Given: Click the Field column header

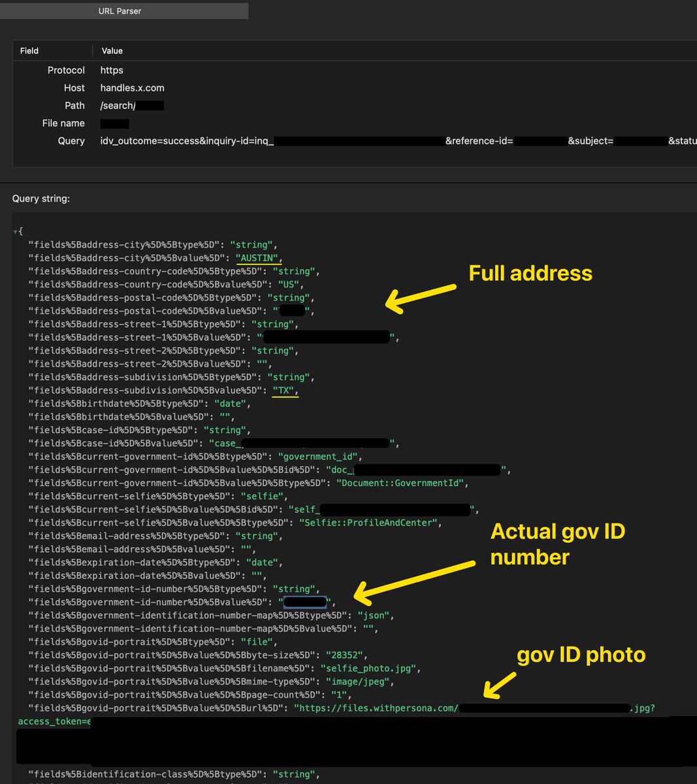Looking at the screenshot, I should [29, 50].
